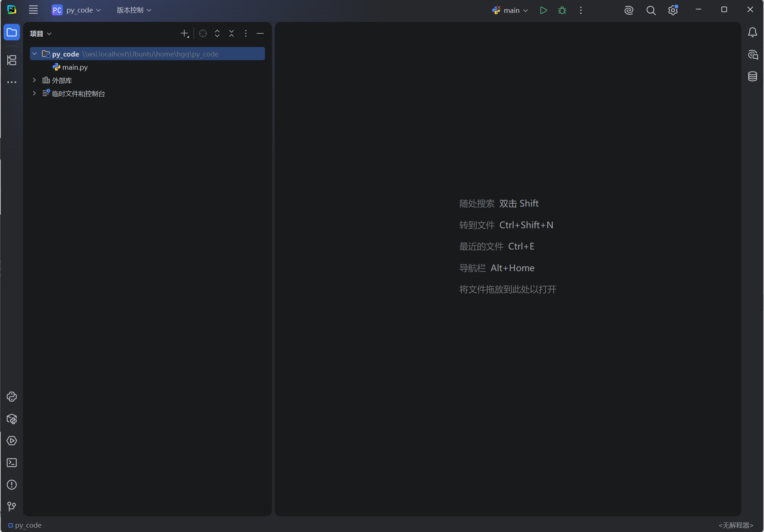This screenshot has width=764, height=532.
Task: Open the main run configuration dropdown
Action: pos(510,10)
